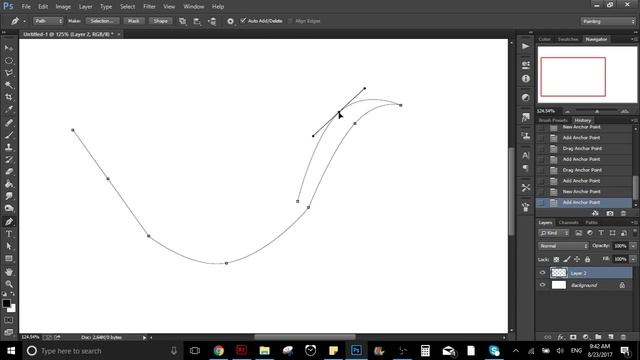Screen dimensions: 640x360
Task: Click the foreground color swatch
Action: click(x=6, y=304)
